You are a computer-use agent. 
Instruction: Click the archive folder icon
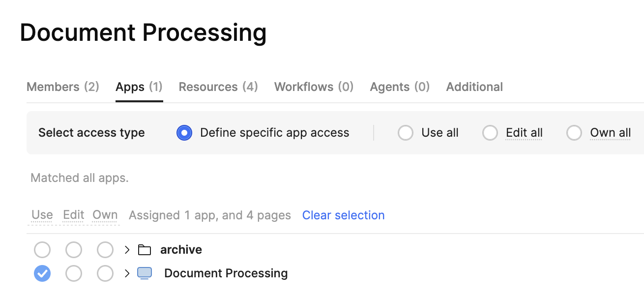click(144, 250)
